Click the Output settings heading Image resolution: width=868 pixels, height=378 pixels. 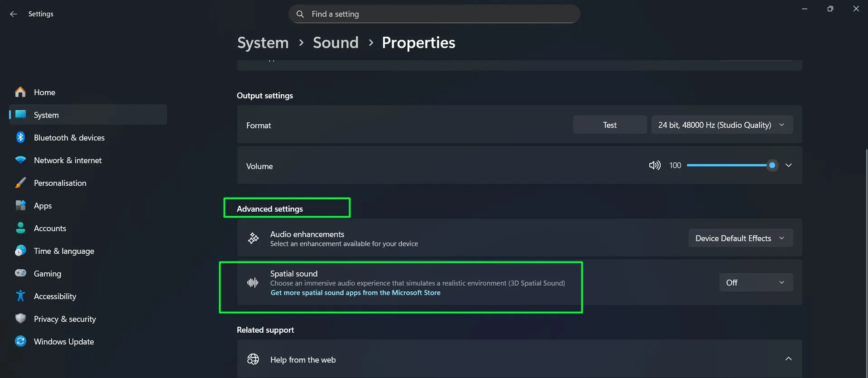(265, 96)
